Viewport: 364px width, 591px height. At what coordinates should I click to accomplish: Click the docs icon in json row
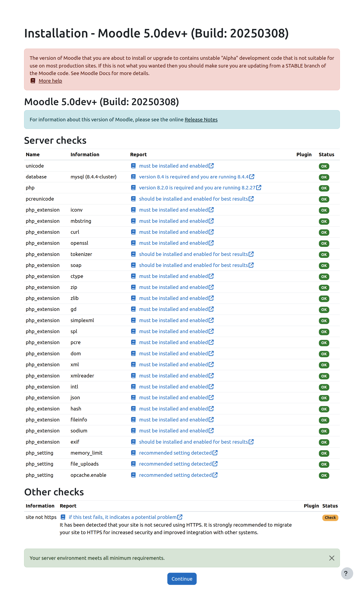click(133, 398)
